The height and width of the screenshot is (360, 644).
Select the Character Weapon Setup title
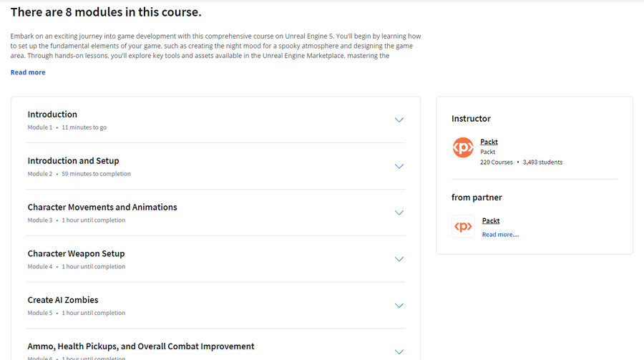[76, 253]
